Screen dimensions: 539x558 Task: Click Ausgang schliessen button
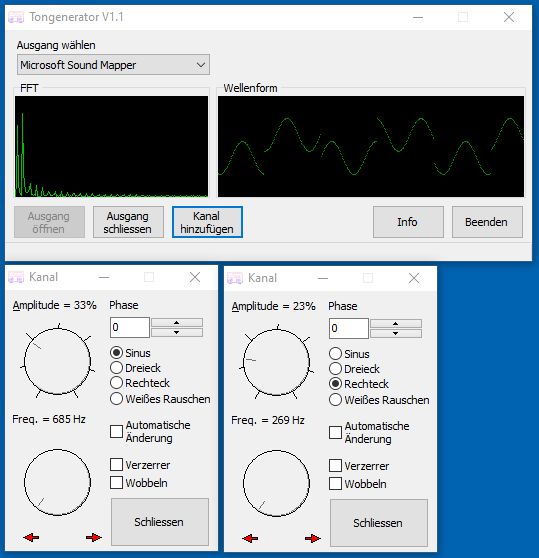pos(128,222)
